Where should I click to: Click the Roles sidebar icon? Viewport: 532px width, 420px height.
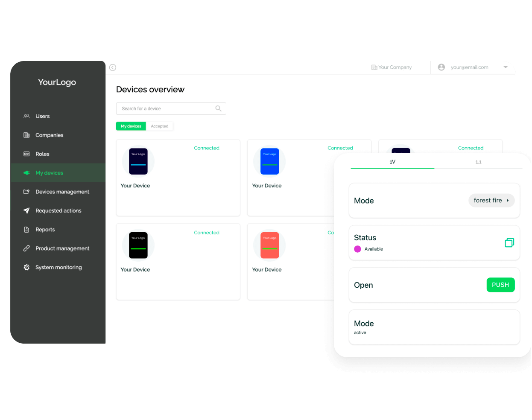pos(26,154)
